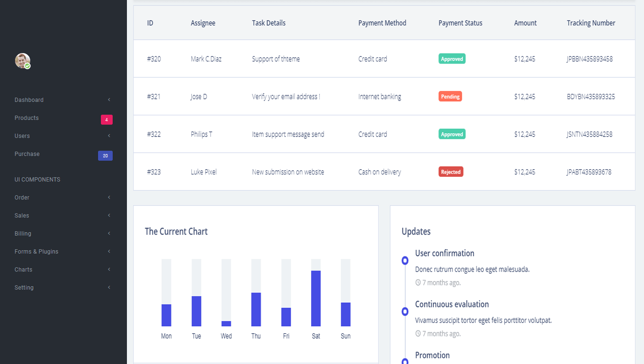Click assignee Luke Pixel
644x364 pixels.
point(204,172)
